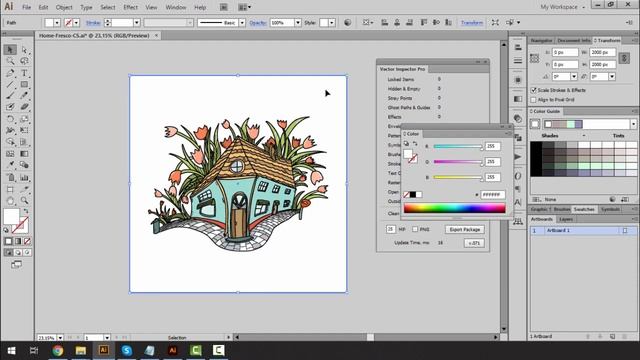This screenshot has width=640, height=360.
Task: Click the Export Package button
Action: (x=464, y=229)
